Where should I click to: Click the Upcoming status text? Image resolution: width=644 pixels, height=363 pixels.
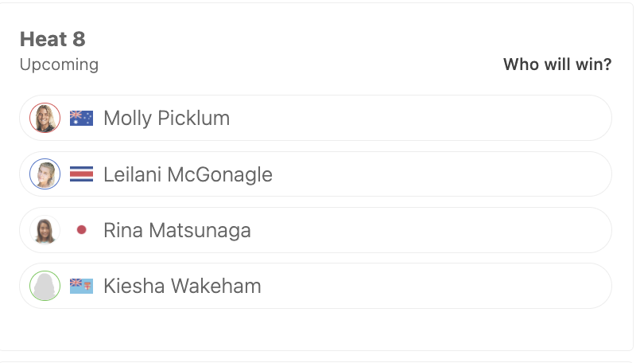[59, 65]
